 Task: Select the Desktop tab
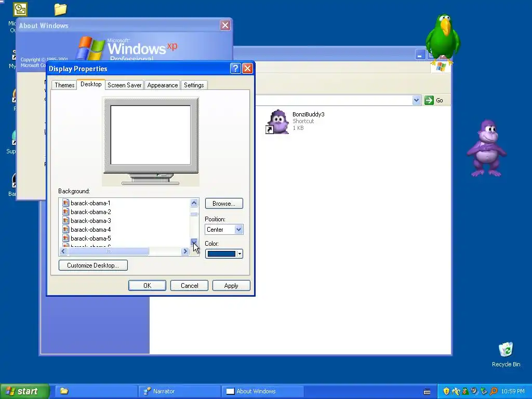[x=91, y=84]
